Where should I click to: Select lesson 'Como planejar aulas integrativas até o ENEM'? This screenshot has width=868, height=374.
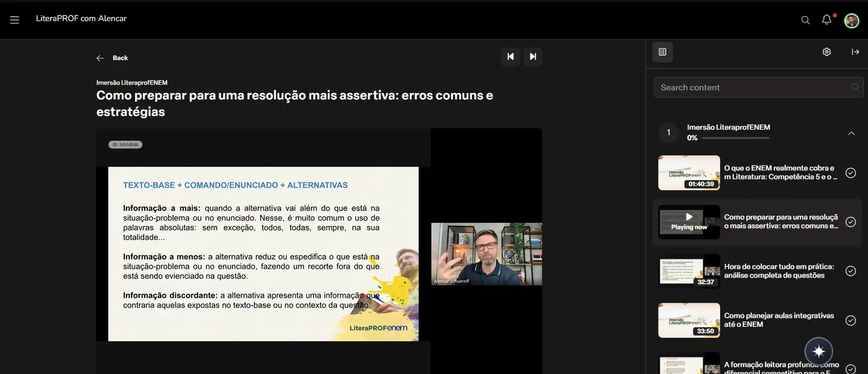(779, 320)
